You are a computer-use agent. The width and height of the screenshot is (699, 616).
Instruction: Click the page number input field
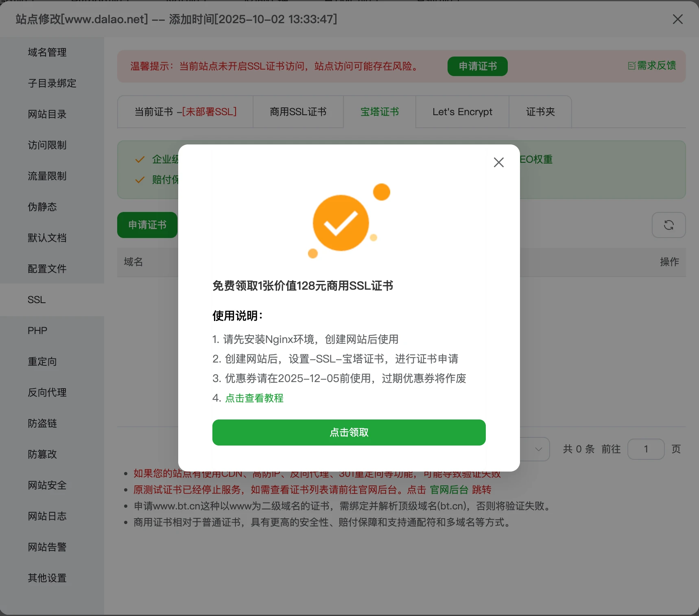click(646, 449)
